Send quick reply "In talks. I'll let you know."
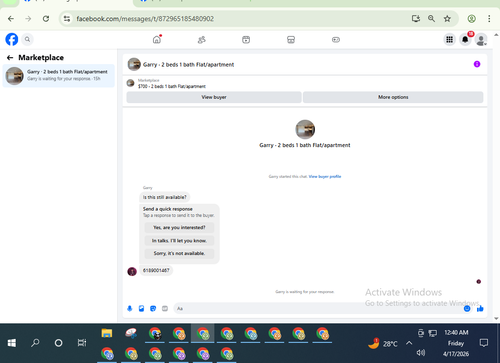 (x=179, y=241)
